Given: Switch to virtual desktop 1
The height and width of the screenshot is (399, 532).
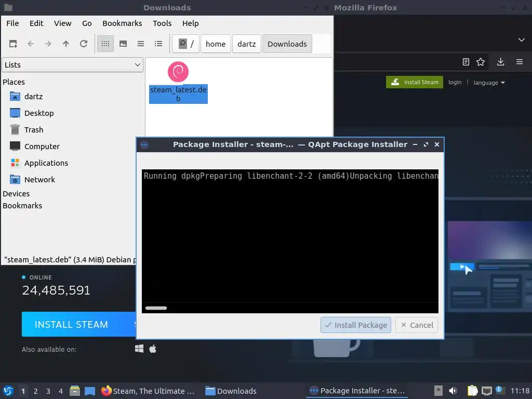Looking at the screenshot, I should (23, 391).
